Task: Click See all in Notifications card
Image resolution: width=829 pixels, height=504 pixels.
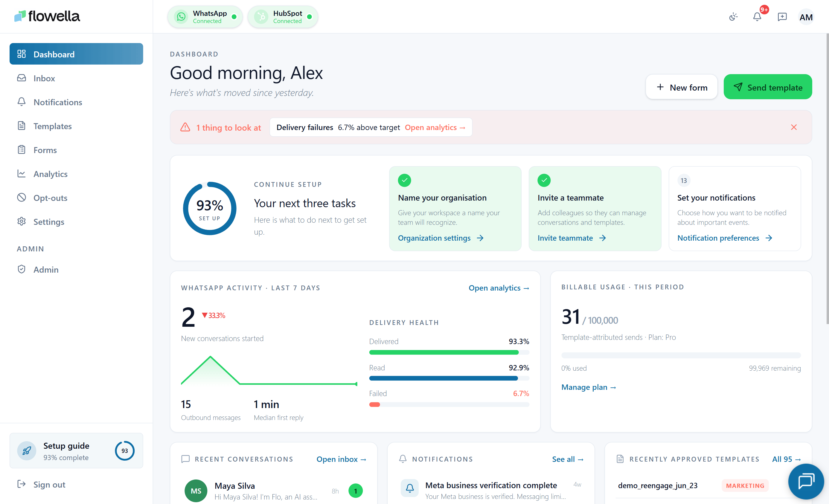Action: point(568,459)
